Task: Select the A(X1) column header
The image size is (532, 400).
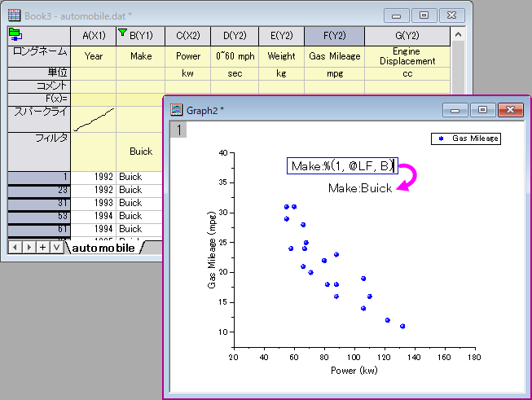Action: point(94,36)
